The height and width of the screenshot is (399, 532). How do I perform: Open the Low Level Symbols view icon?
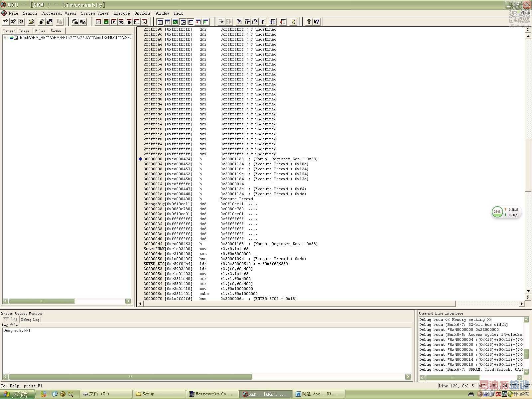click(x=137, y=22)
